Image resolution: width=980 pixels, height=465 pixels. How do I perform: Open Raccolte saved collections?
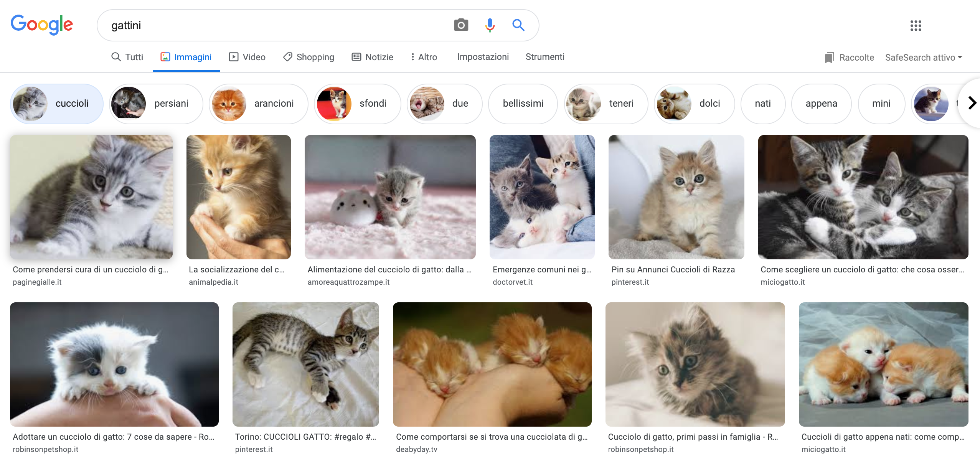click(849, 58)
